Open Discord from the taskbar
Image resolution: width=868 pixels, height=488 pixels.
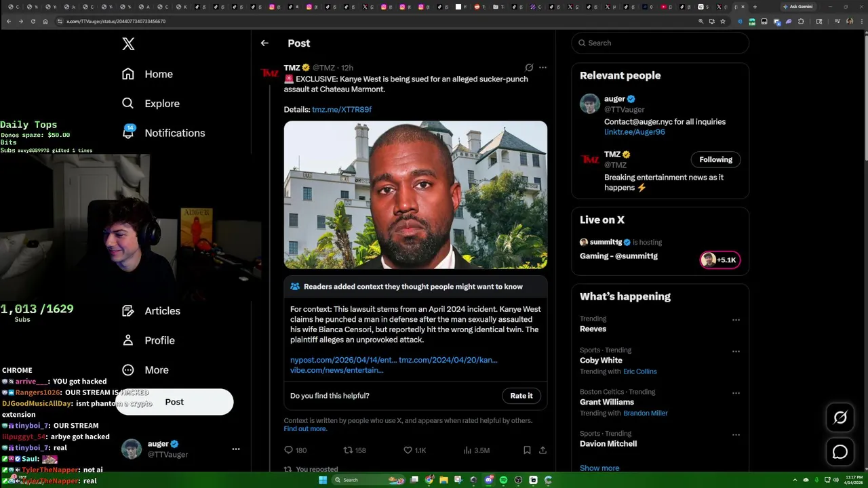(x=488, y=480)
